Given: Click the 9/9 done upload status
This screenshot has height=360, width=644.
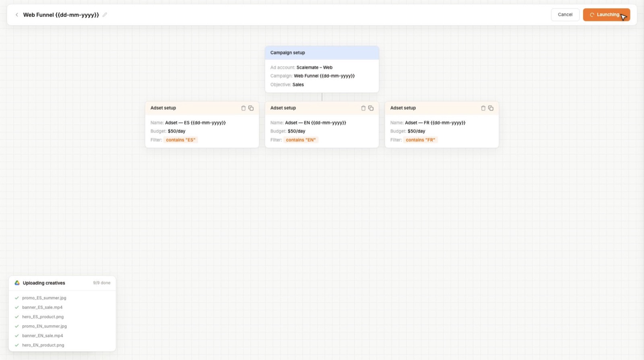Looking at the screenshot, I should [101, 283].
